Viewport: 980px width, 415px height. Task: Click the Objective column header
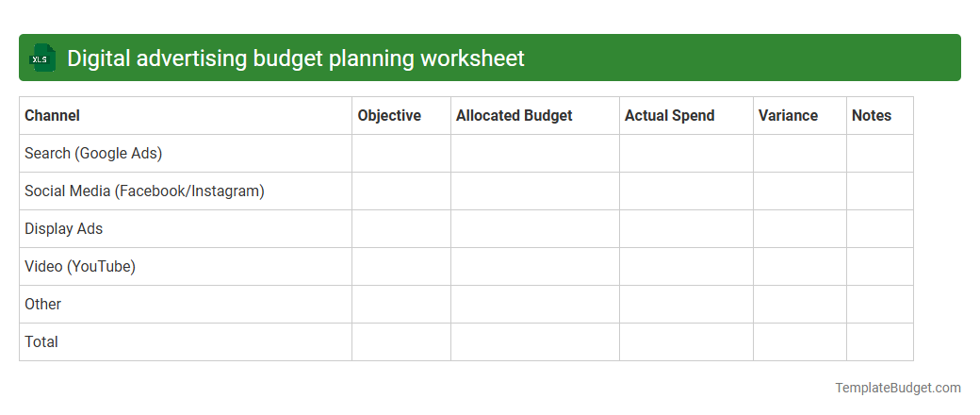401,116
